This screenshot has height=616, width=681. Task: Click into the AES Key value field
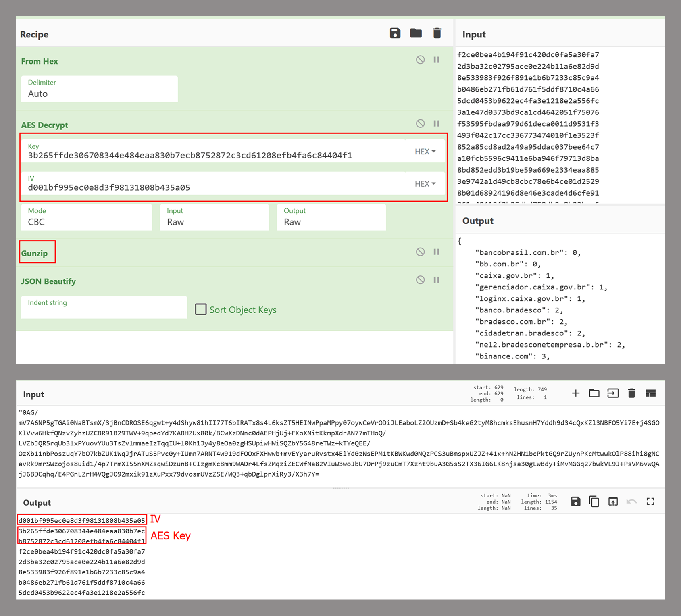[214, 155]
